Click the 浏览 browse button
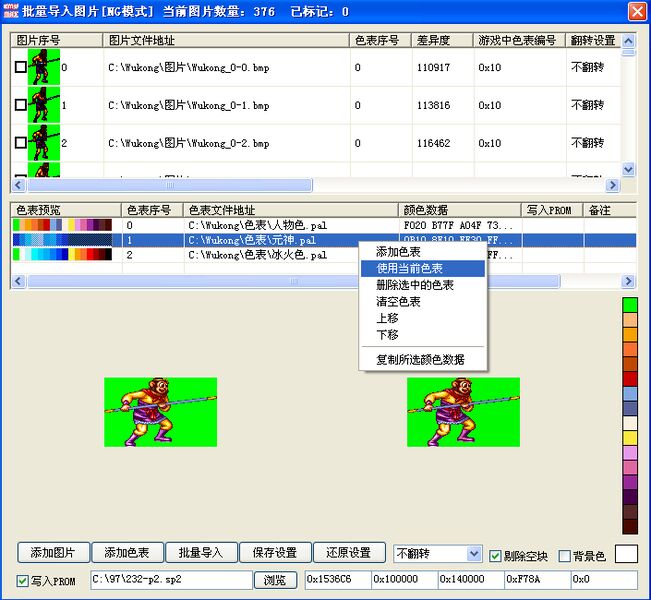The image size is (651, 600). [x=274, y=580]
